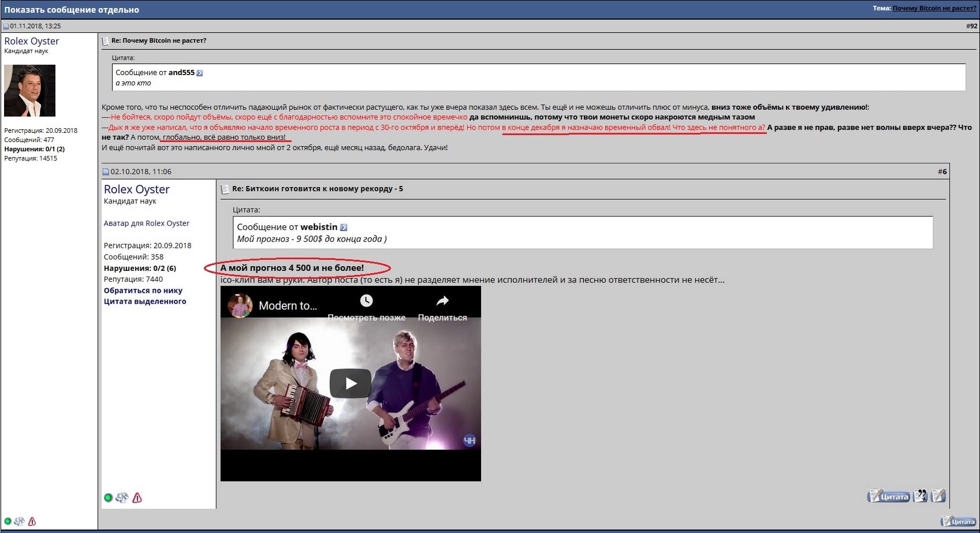This screenshot has width=980, height=533.
Task: Click 'Показать сообщение отдельно' header text
Action: tap(72, 10)
